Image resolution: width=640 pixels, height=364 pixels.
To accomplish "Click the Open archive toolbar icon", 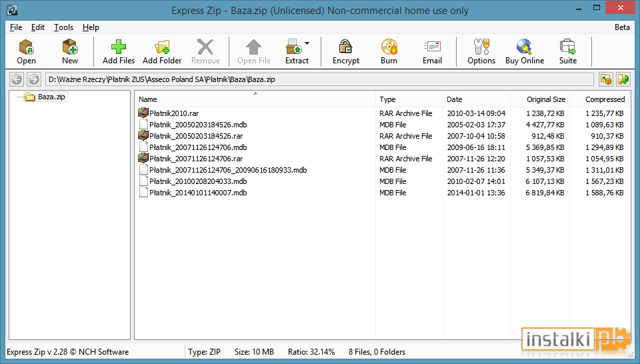I will (27, 47).
